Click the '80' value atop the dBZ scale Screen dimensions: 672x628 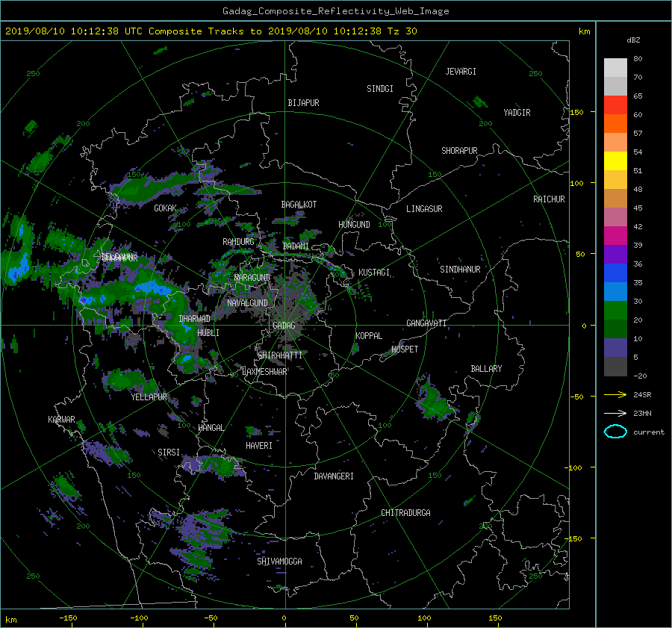638,59
